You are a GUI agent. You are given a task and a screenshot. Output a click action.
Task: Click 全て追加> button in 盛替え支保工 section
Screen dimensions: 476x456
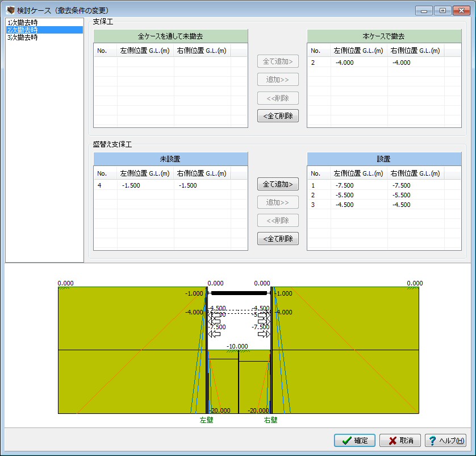click(x=278, y=184)
